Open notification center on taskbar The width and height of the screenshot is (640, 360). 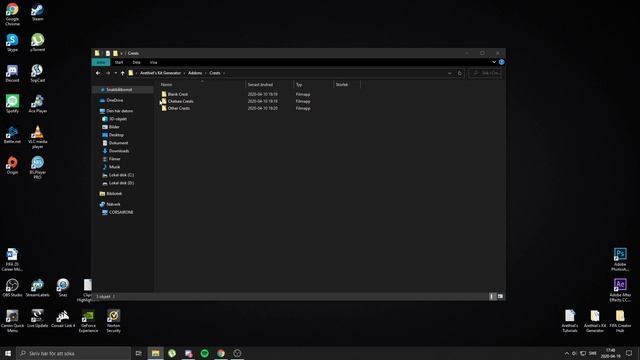[629, 353]
